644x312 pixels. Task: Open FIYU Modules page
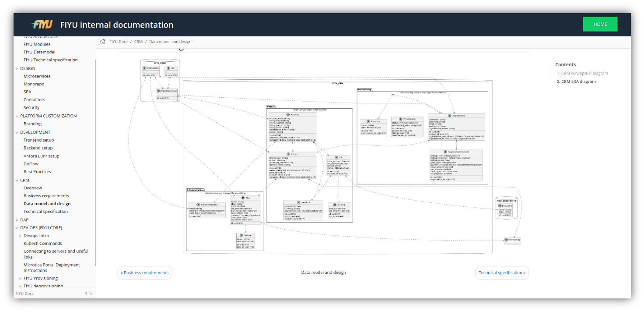click(x=37, y=44)
